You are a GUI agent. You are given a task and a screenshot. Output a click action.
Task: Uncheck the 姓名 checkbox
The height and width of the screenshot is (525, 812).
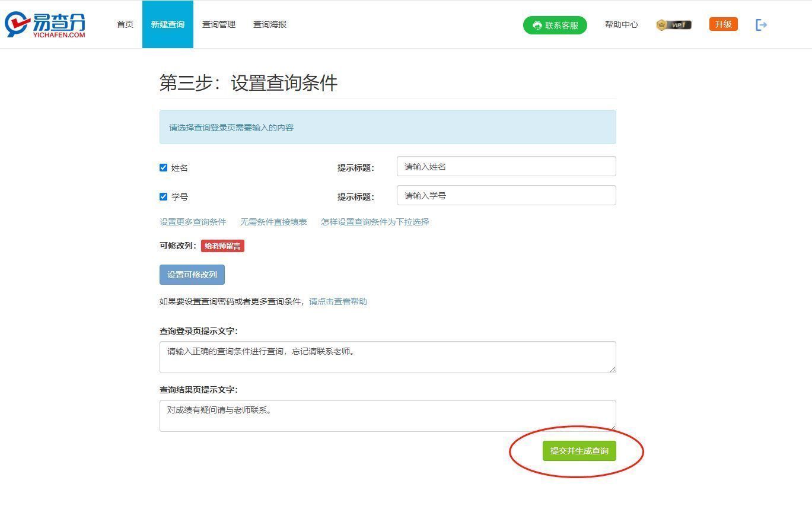pyautogui.click(x=163, y=168)
